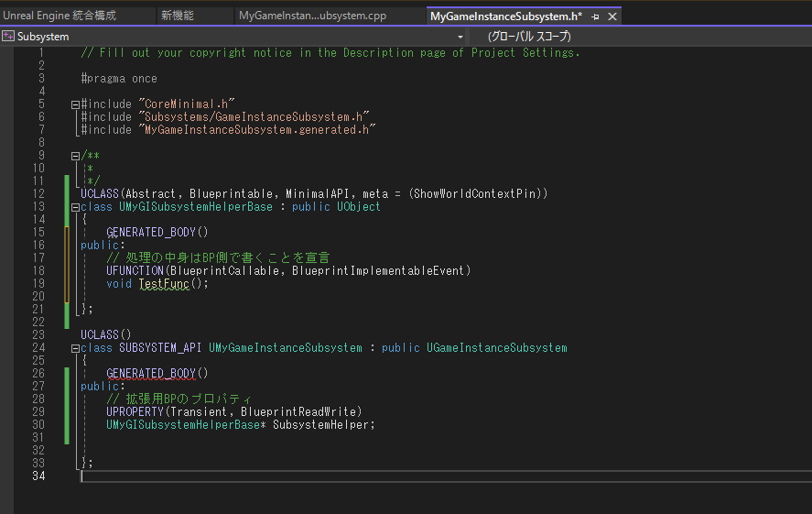The height and width of the screenshot is (514, 812).
Task: Pin the MyGameInstanceSubsystem.h tab
Action: point(596,16)
